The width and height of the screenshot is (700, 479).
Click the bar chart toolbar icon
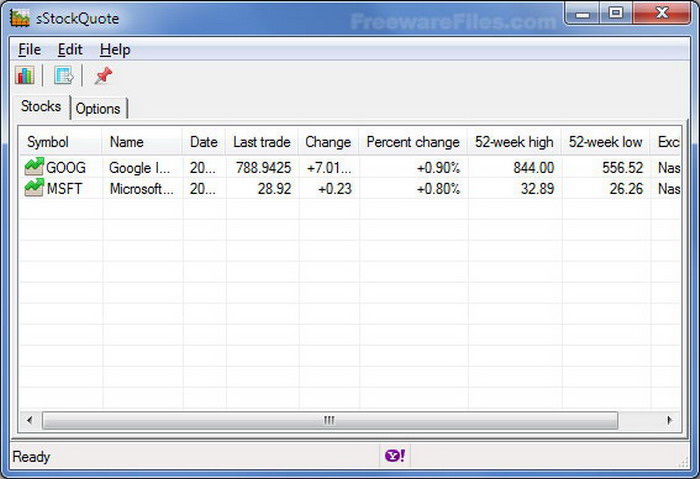click(25, 75)
